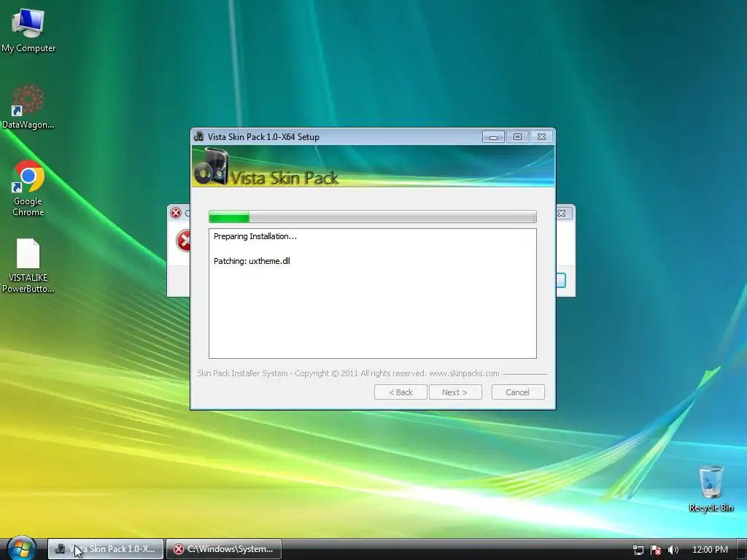Click the 'Preparing Installation...' log text
The image size is (747, 560).
(255, 236)
